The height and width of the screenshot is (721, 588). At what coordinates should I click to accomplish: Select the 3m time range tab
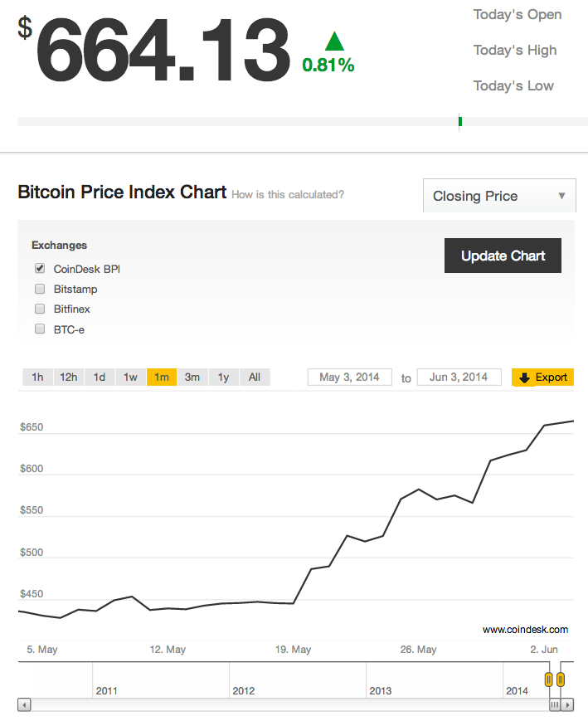(192, 378)
